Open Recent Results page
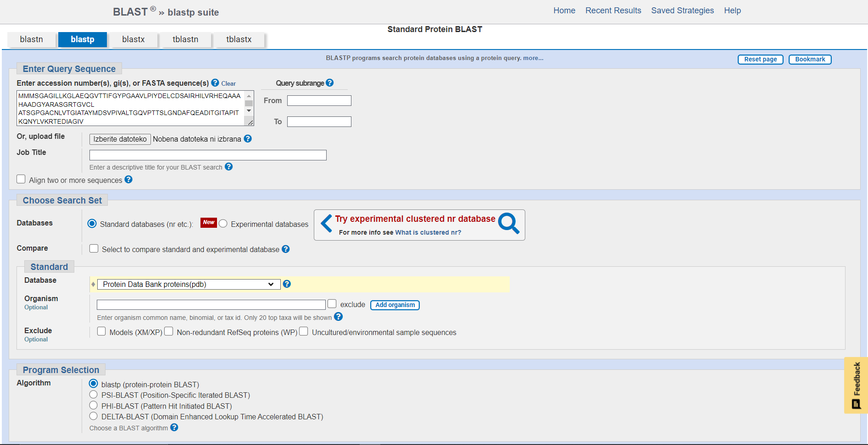Viewport: 868px width, 445px height. pyautogui.click(x=613, y=11)
